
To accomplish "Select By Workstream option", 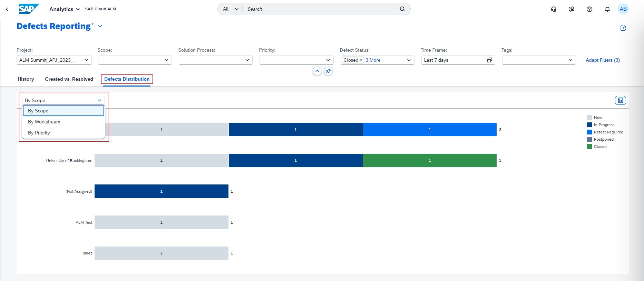I will (x=44, y=122).
